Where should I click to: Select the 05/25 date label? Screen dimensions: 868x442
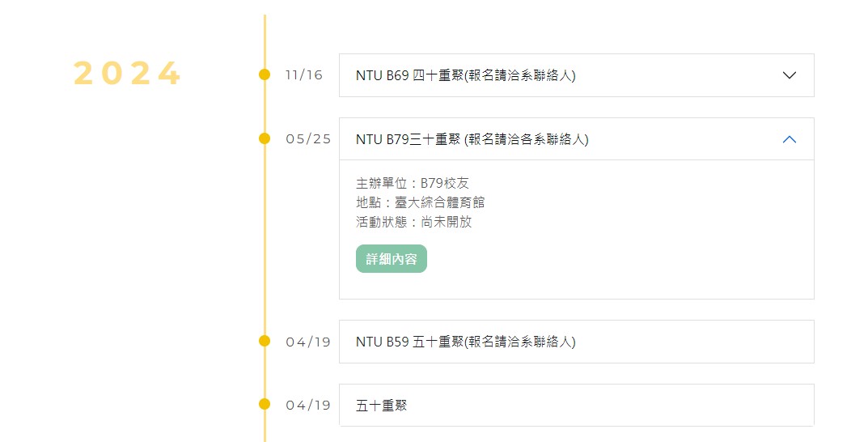pyautogui.click(x=308, y=139)
